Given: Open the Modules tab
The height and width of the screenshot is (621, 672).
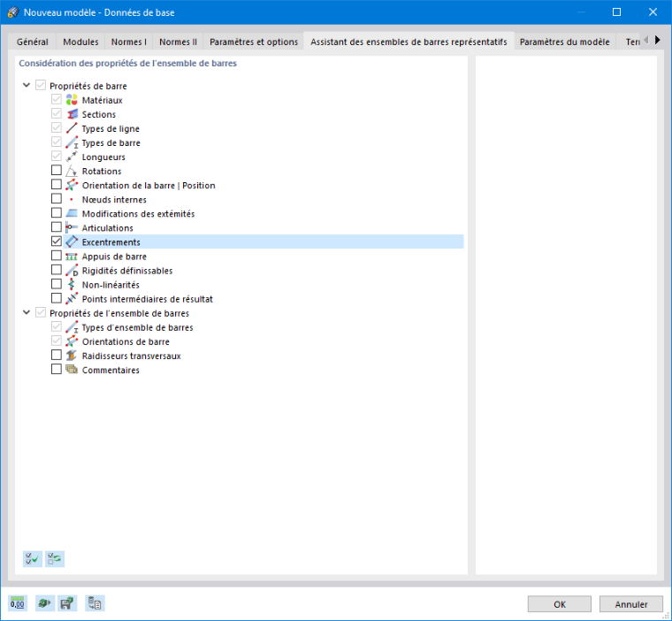Looking at the screenshot, I should point(80,42).
